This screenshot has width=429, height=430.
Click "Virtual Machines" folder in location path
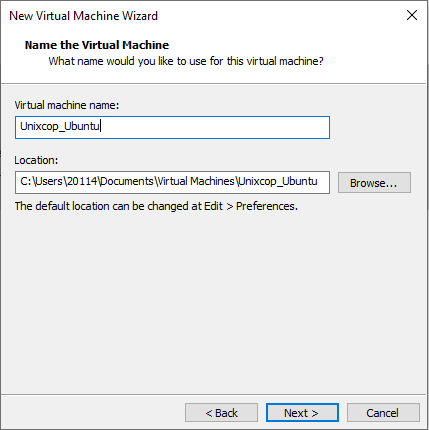pos(196,181)
